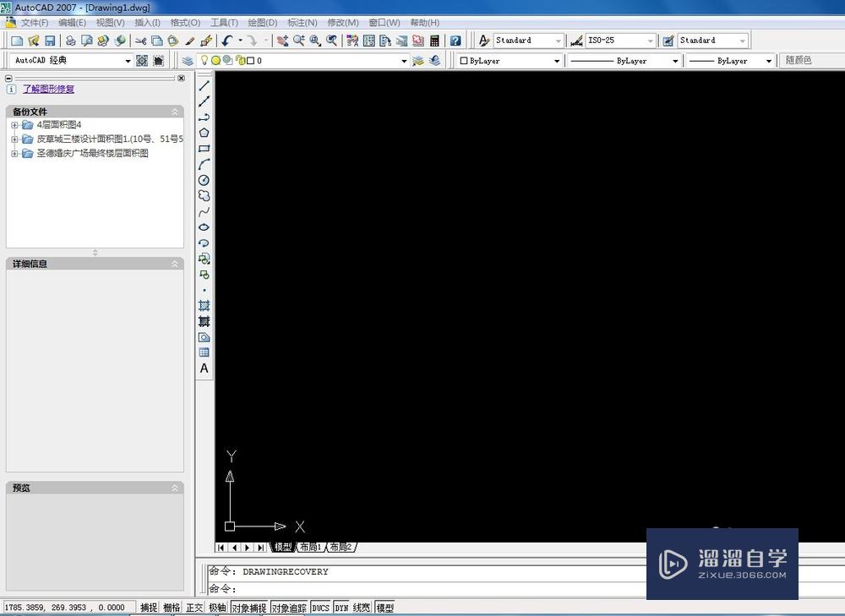Jump to first layout tab arrow
This screenshot has height=616, width=845.
click(x=221, y=548)
